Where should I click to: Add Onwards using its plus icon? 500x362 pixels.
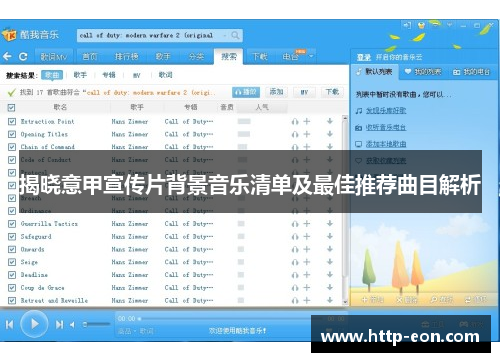[x=307, y=249]
